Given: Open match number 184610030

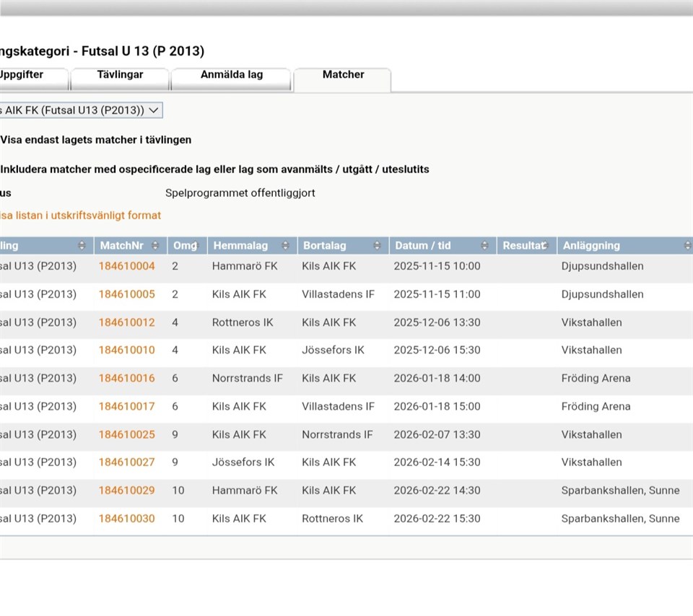Looking at the screenshot, I should coord(126,519).
